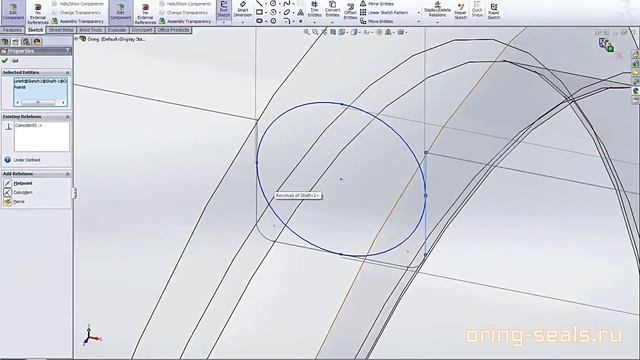This screenshot has height=360, width=640.
Task: Switch to the Sheet Metal tab
Action: click(x=61, y=30)
